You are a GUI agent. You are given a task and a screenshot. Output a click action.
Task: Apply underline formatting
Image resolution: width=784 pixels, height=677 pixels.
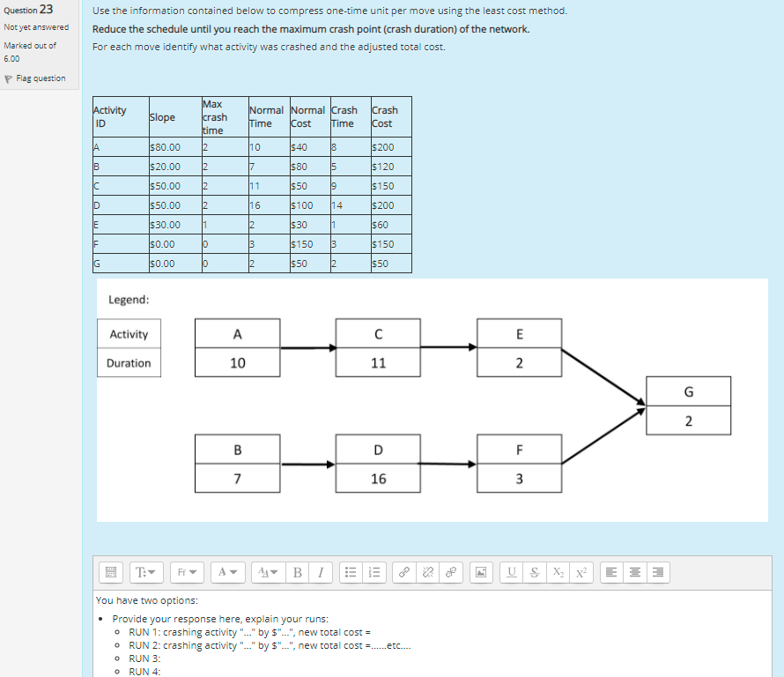coord(511,572)
